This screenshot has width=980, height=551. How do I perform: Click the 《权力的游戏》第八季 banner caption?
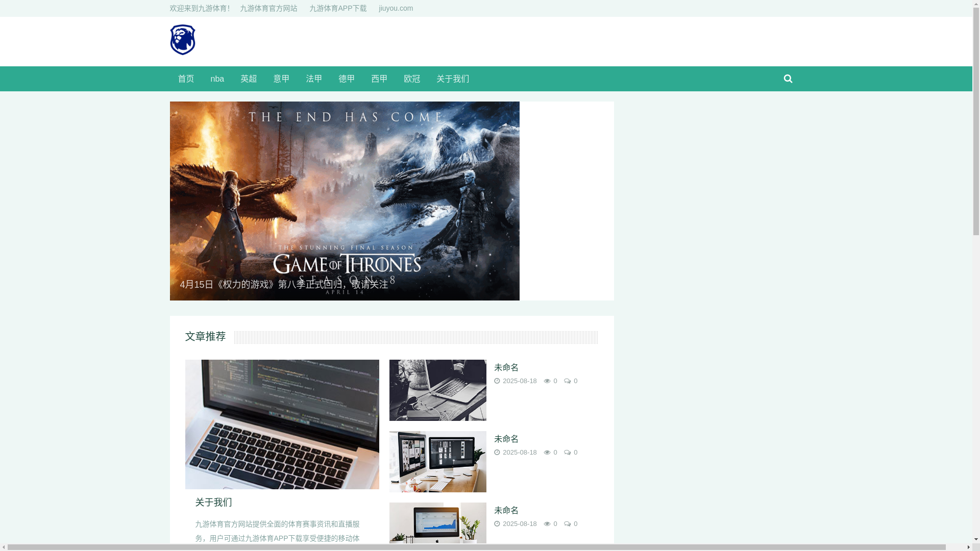click(x=284, y=284)
